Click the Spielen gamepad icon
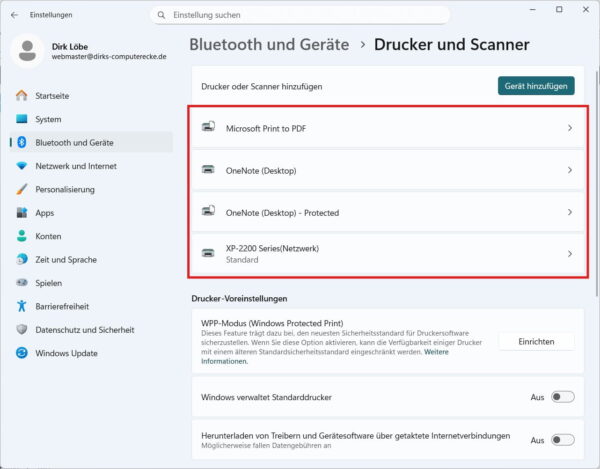This screenshot has height=469, width=600. point(22,282)
